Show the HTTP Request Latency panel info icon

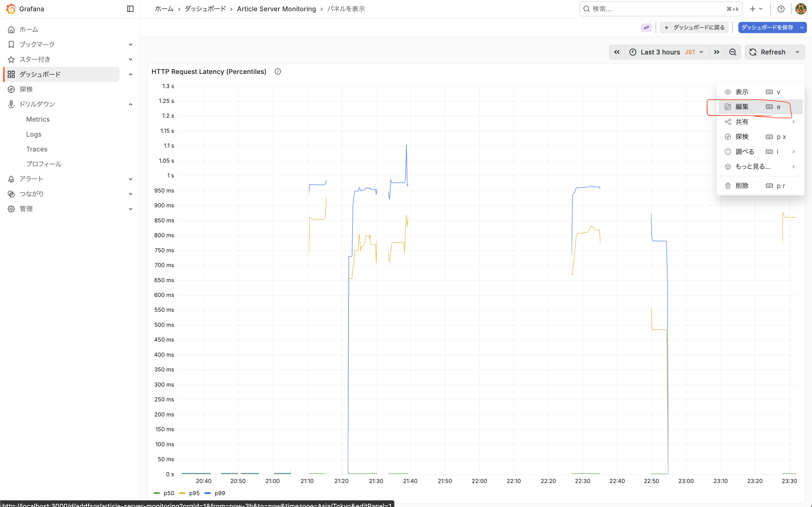click(277, 71)
